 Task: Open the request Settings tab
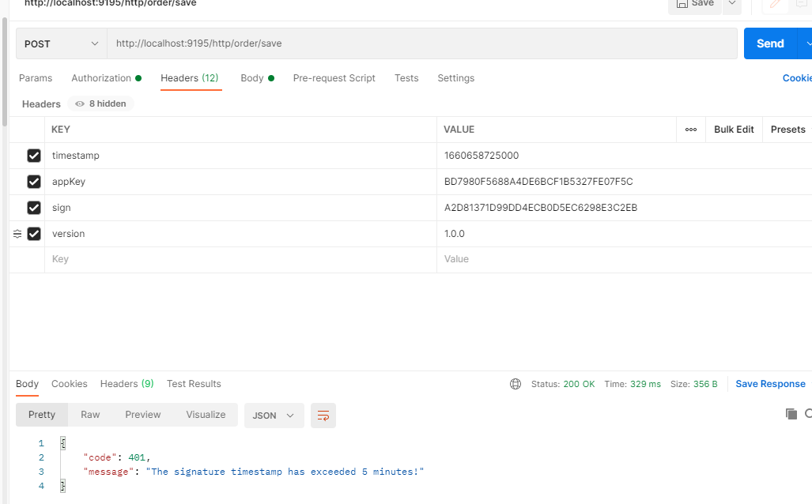[x=455, y=78]
